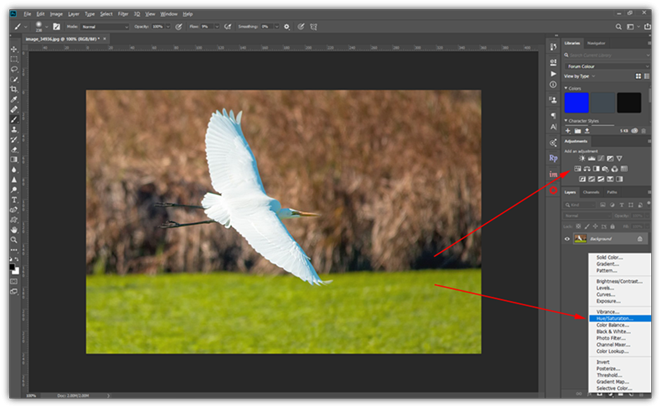Select the Horizontal Type tool
The image size is (660, 407).
point(14,200)
